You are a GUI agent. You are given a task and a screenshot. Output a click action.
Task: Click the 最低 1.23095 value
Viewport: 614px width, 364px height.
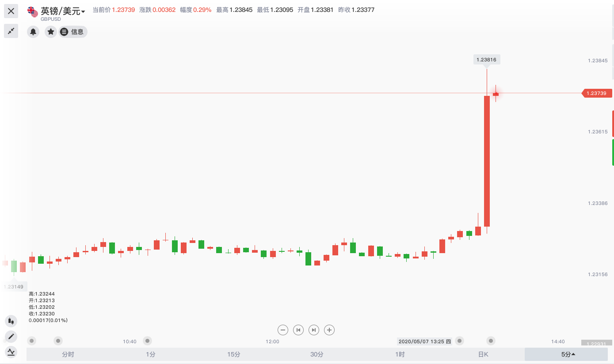click(x=282, y=10)
